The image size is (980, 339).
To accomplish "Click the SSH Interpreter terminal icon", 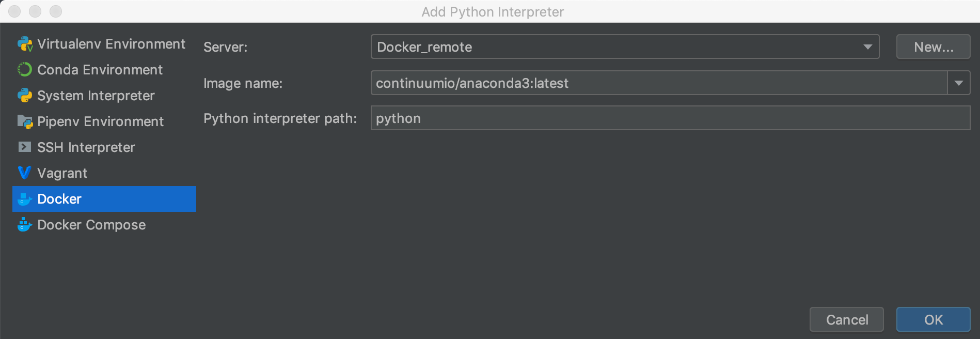I will (25, 147).
